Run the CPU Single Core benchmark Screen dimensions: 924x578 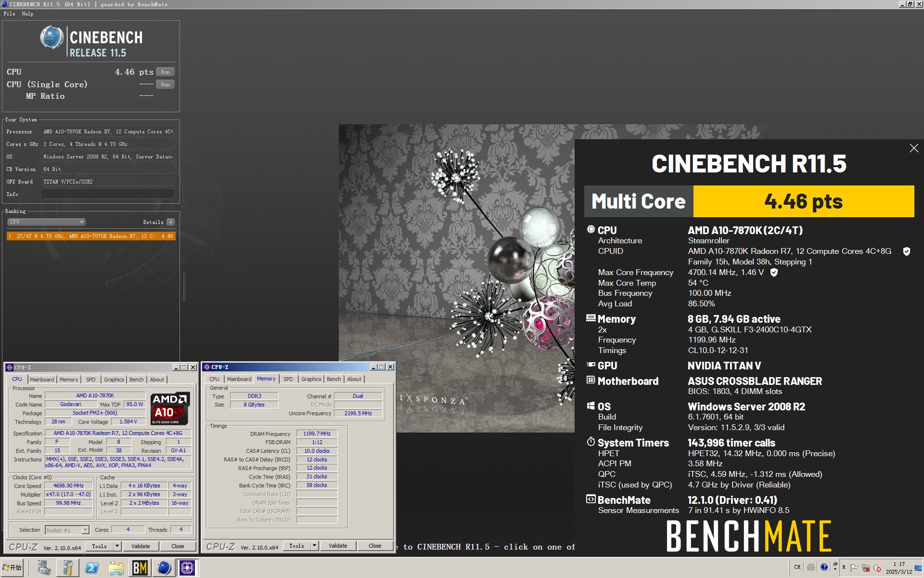[166, 84]
